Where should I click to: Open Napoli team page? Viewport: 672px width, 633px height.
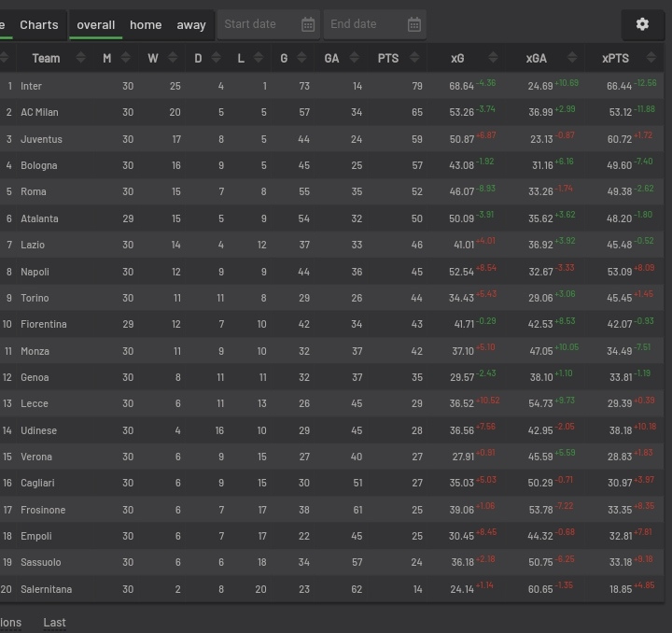35,272
